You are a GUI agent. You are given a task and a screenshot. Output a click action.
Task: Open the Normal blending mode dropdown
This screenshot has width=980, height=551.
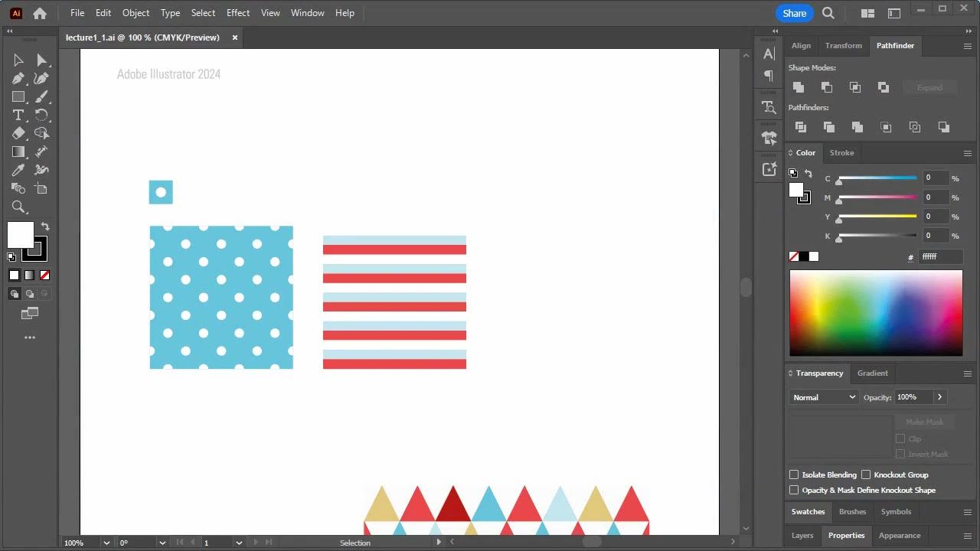824,397
